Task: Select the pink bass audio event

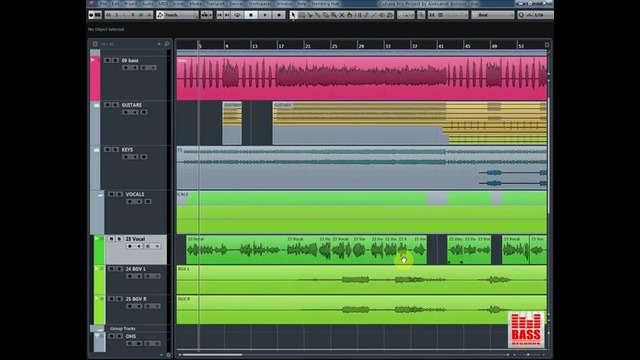Action: pyautogui.click(x=362, y=78)
